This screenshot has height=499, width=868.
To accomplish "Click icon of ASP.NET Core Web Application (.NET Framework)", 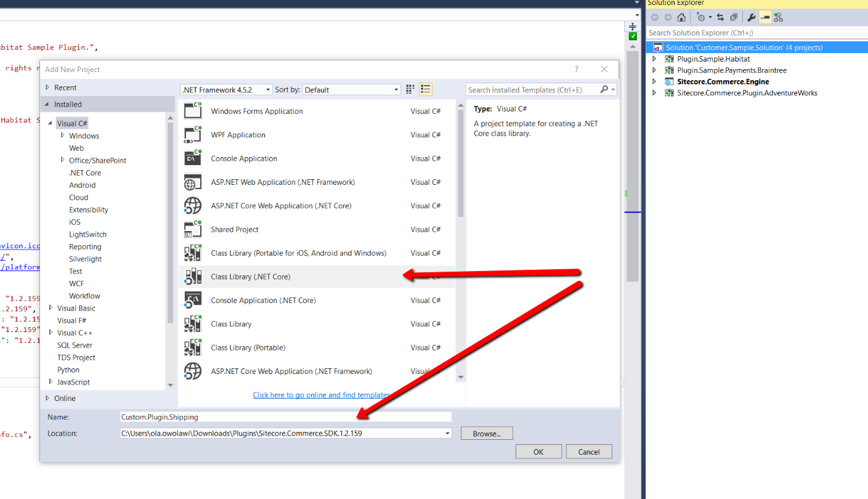I will click(x=193, y=371).
